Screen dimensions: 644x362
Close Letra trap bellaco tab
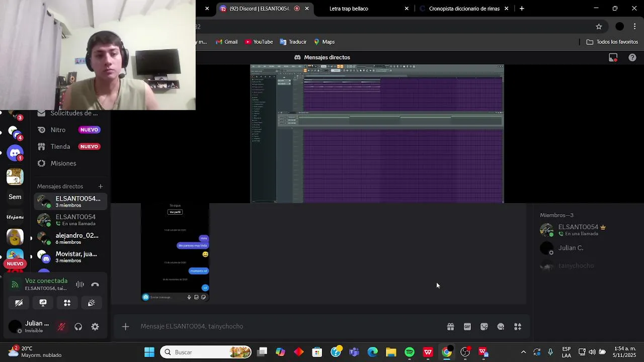click(x=407, y=9)
